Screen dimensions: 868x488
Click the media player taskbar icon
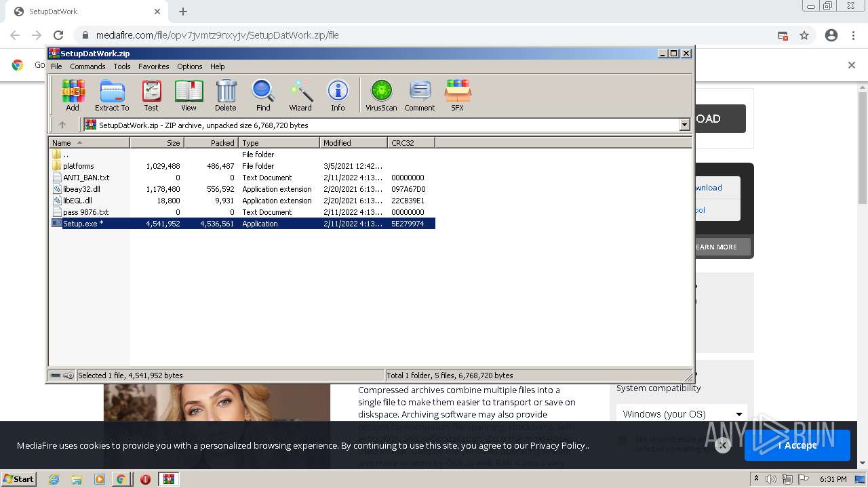click(99, 479)
